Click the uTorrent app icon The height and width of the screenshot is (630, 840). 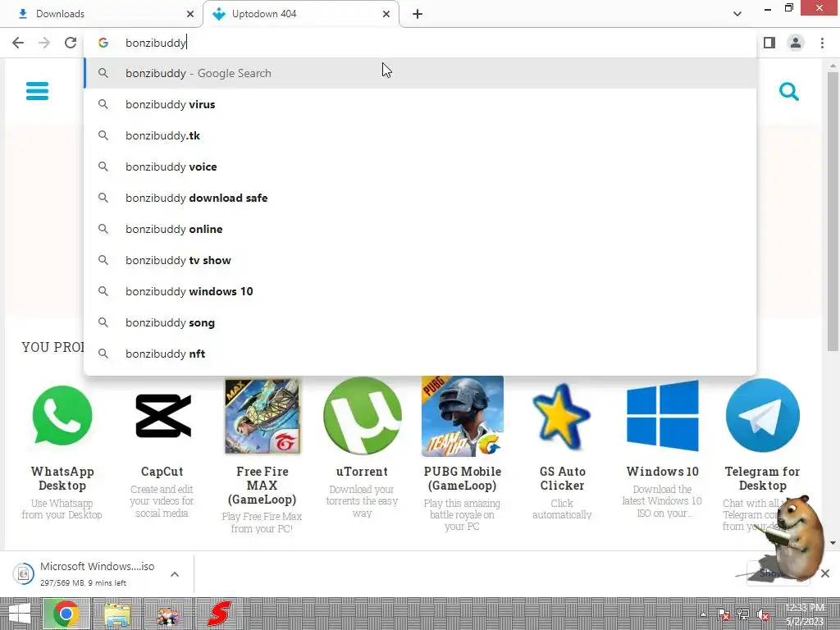(x=362, y=416)
